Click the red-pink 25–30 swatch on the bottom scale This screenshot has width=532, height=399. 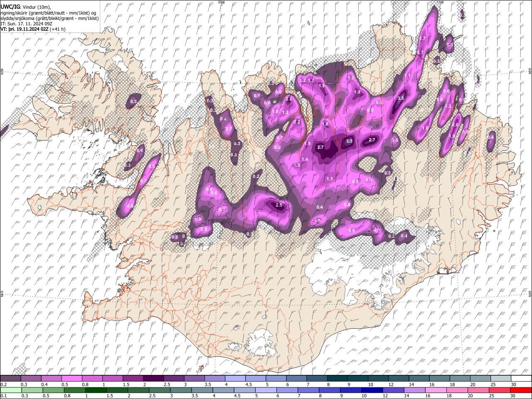pyautogui.click(x=500, y=390)
